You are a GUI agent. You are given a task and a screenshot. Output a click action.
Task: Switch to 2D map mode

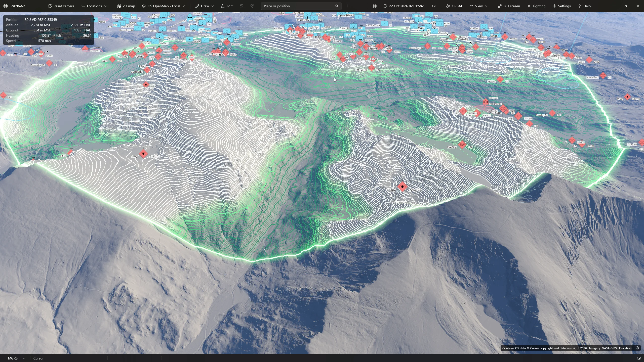click(126, 6)
